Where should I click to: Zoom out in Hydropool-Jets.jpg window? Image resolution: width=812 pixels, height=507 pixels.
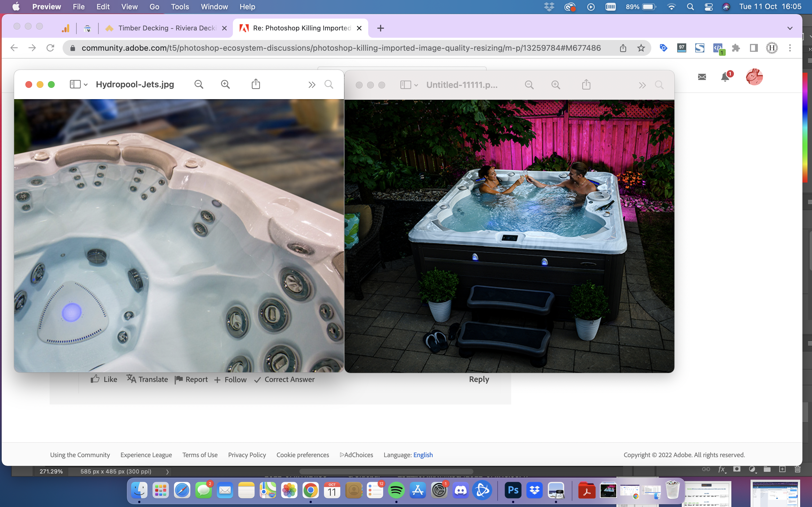199,84
